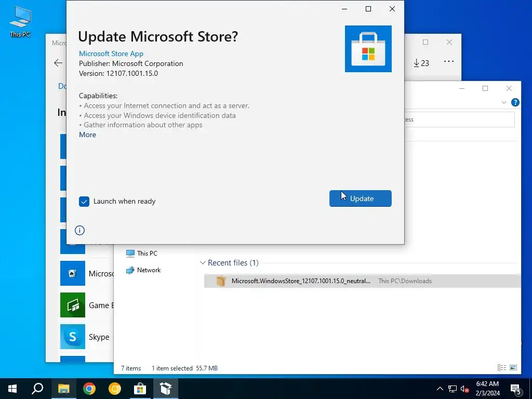Minimize the File Explorer window

tap(462, 88)
